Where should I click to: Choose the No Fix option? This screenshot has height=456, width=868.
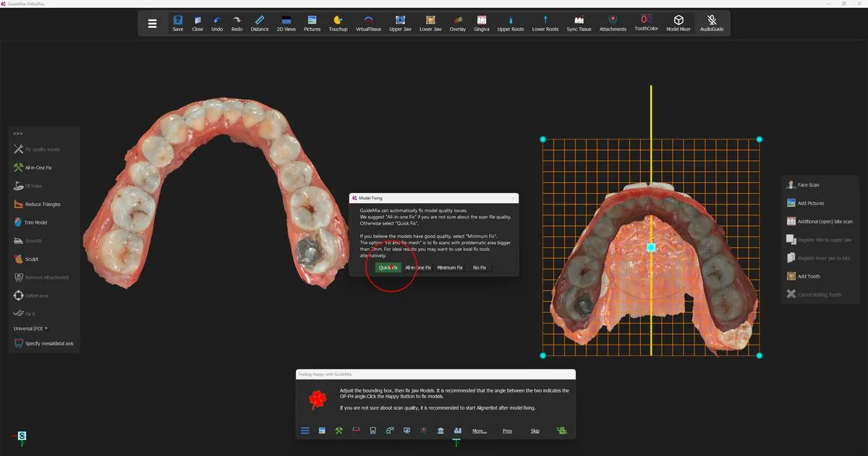[480, 267]
